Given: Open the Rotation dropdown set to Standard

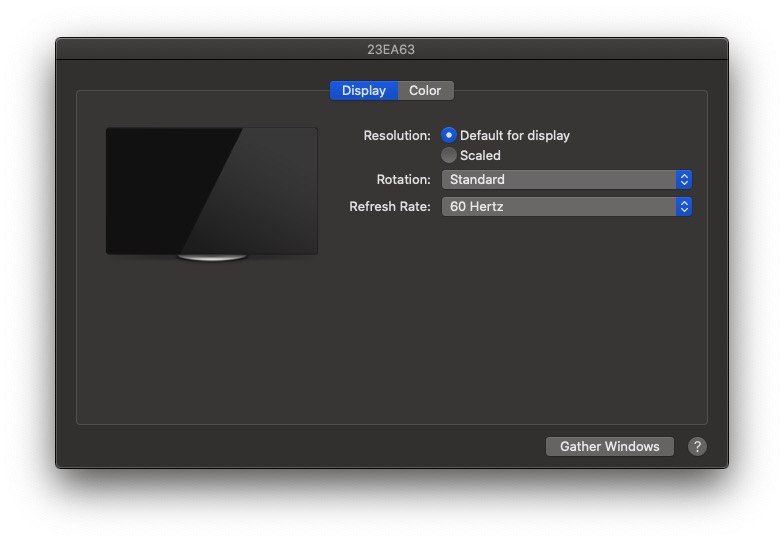Looking at the screenshot, I should (x=566, y=180).
